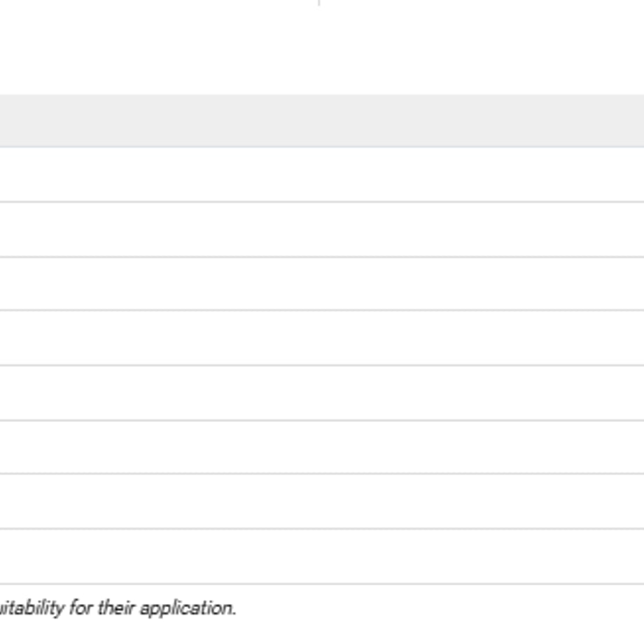Select the fourth empty table row
Screen dimensions: 644x644
[322, 337]
